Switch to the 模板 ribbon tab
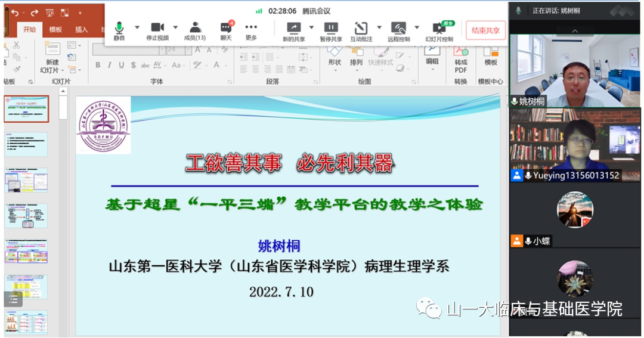The image size is (644, 338). [x=55, y=30]
